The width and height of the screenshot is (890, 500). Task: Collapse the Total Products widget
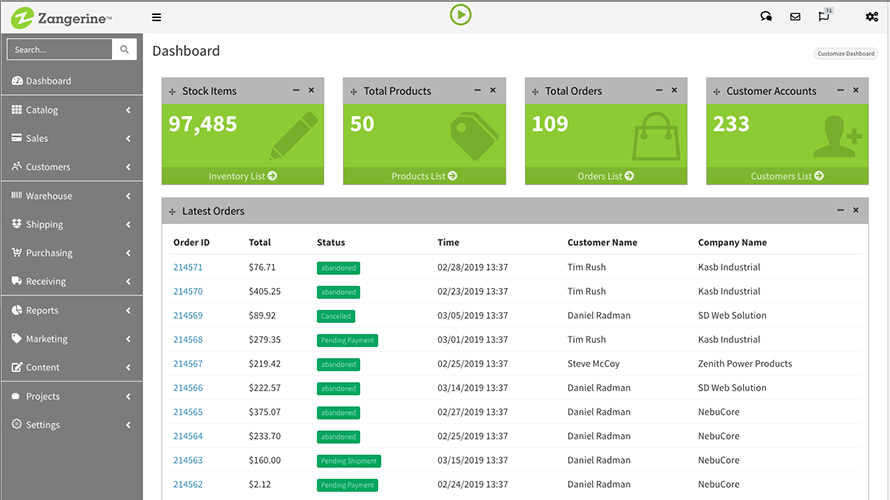[x=477, y=90]
